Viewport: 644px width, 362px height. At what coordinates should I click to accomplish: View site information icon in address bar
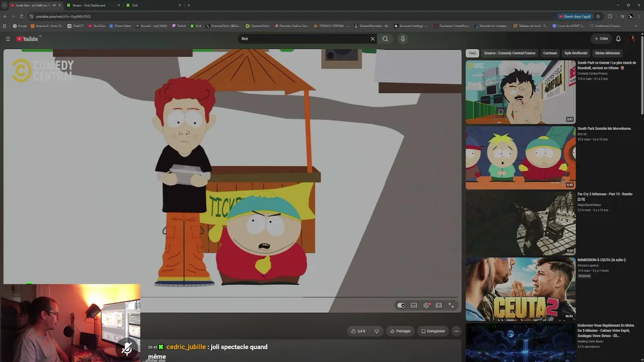pyautogui.click(x=31, y=16)
